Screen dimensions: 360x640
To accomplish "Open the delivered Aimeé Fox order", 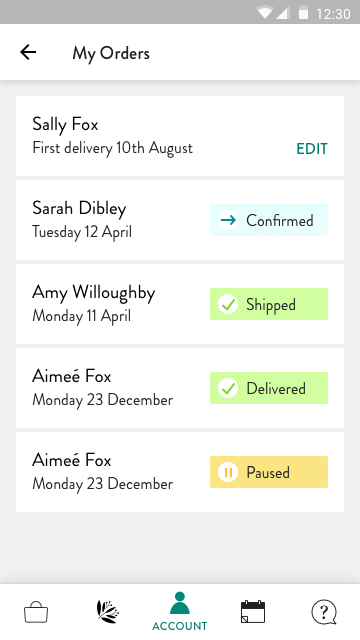I will click(180, 388).
